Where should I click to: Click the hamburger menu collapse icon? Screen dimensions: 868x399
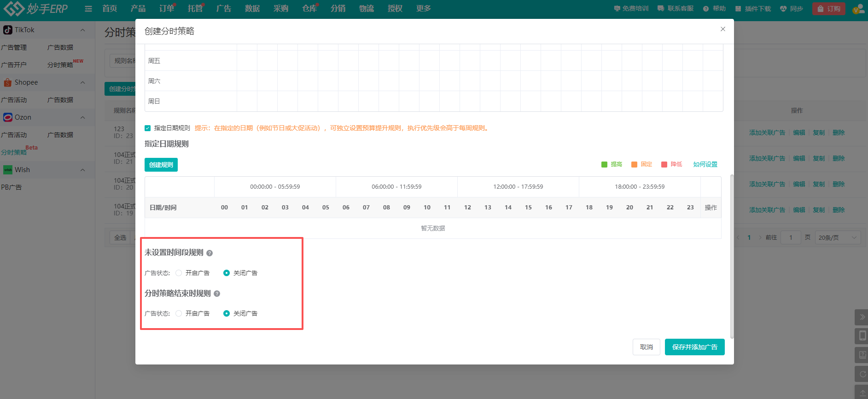click(88, 9)
